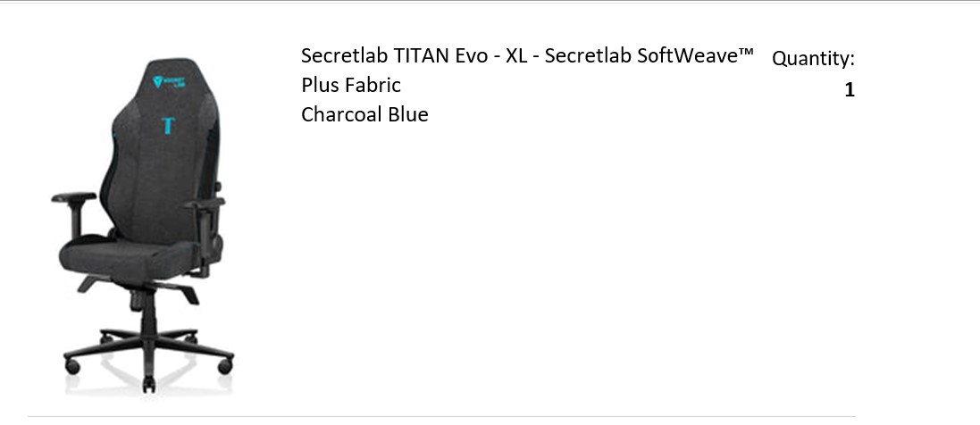Click the "Quantity:" label

click(813, 58)
